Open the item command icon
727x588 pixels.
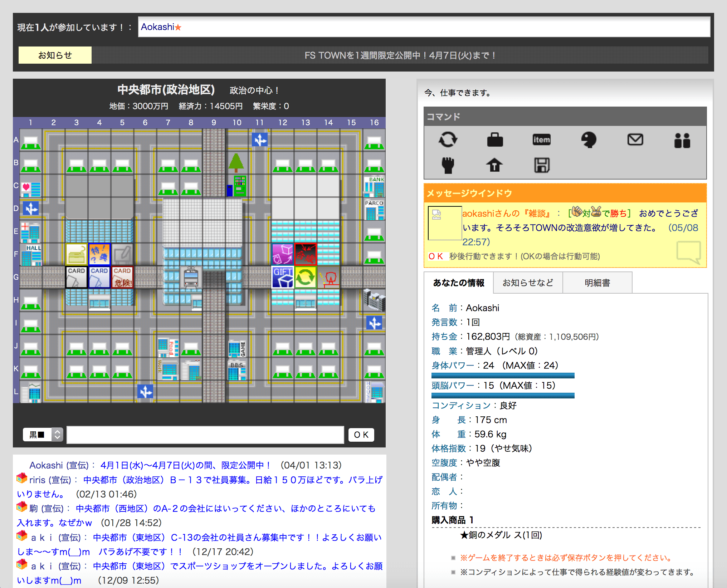542,139
